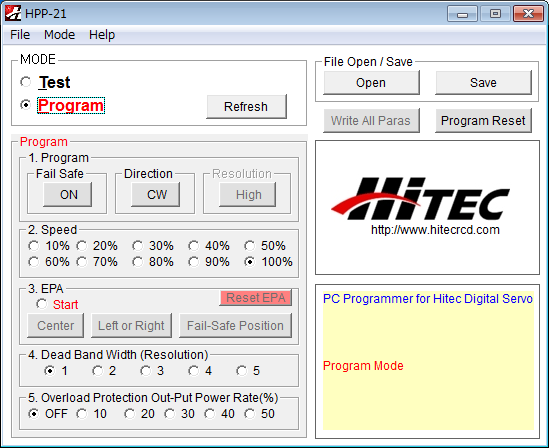
Task: Click the Hitec logo image
Action: [421, 198]
